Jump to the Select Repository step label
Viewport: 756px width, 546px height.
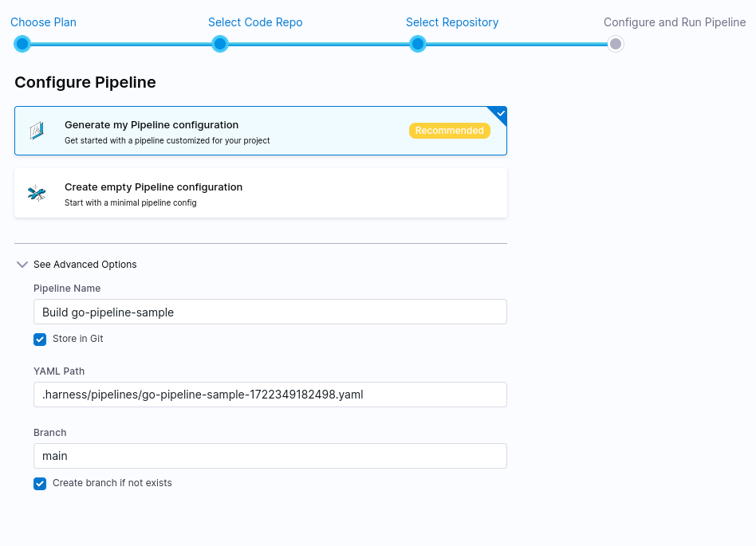[452, 22]
